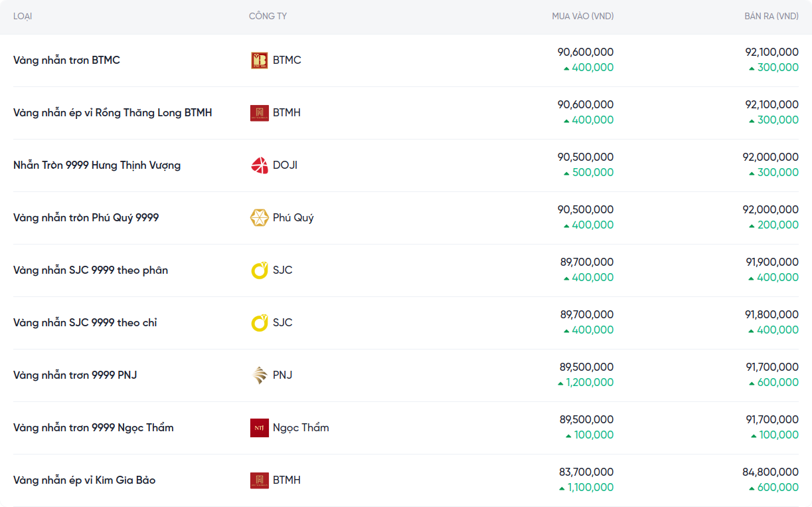Viewport: 812px width, 507px height.
Task: Click SJC logo in the 'theo chỉ' row
Action: [x=259, y=323]
